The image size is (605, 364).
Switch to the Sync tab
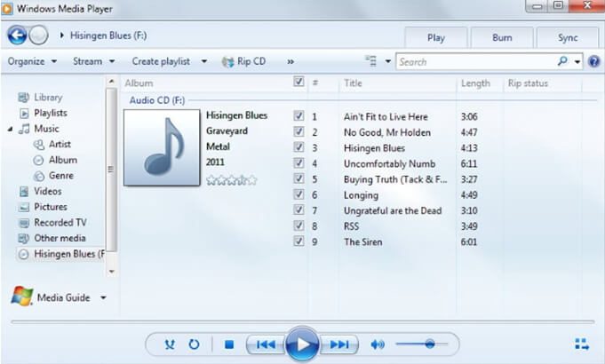click(568, 38)
